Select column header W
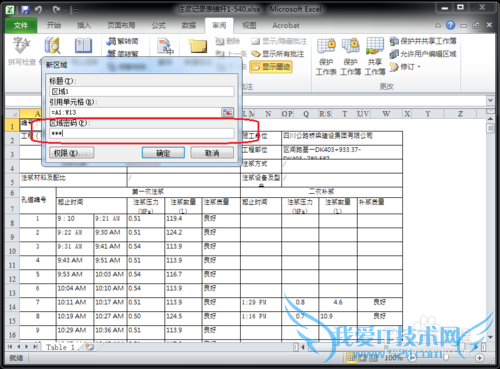This screenshot has height=369, width=500. pyautogui.click(x=386, y=114)
